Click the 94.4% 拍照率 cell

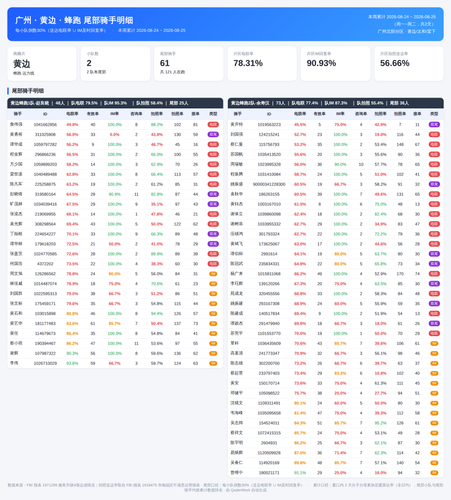[x=157, y=314]
